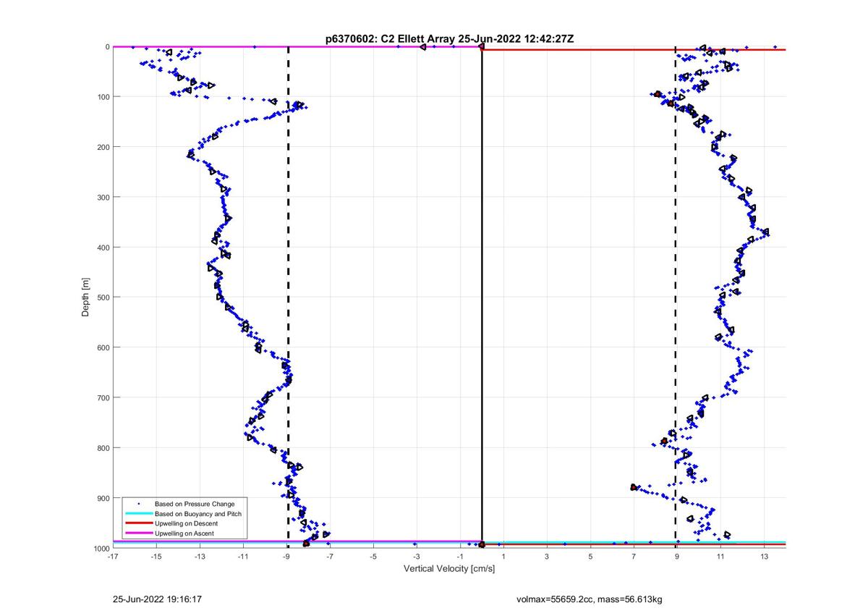Viewport: 868px width, 616px height.
Task: Click y-axis tick label "400"
Action: click(x=103, y=248)
